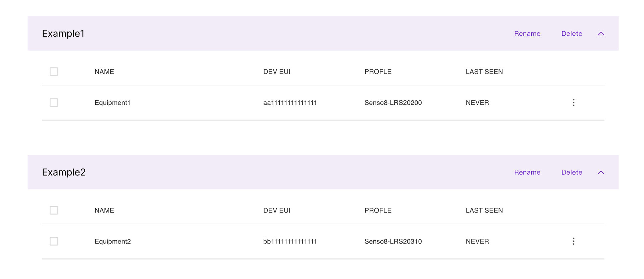Screen dimensions: 644x279
Task: Check the checkbox next to Equipment2
Action: (54, 241)
